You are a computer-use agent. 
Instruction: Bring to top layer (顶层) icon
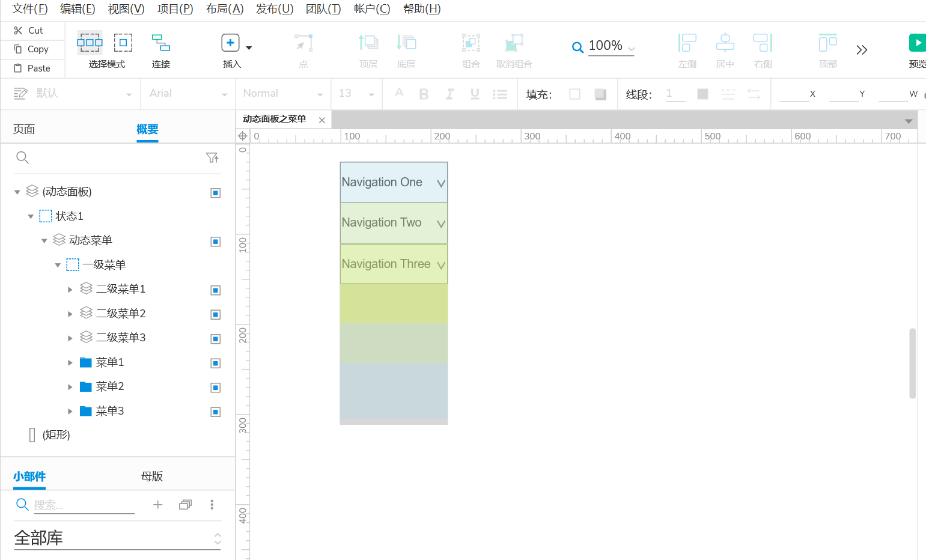(368, 43)
